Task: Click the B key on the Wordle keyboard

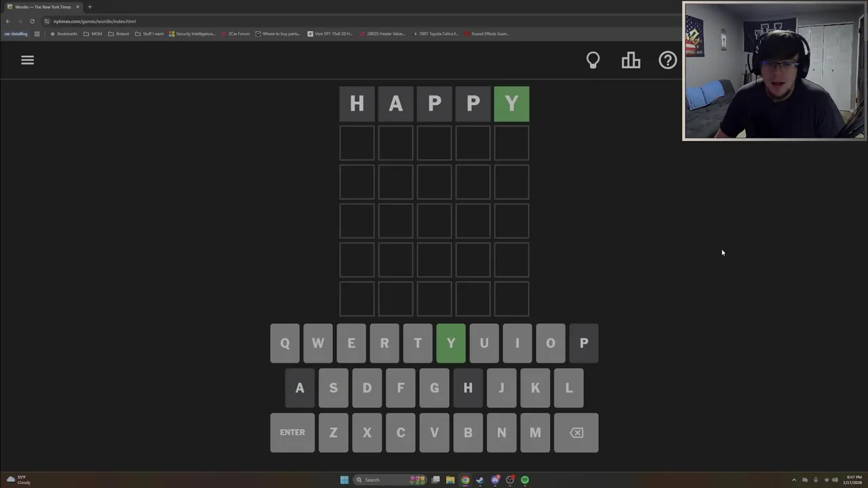Action: 468,432
